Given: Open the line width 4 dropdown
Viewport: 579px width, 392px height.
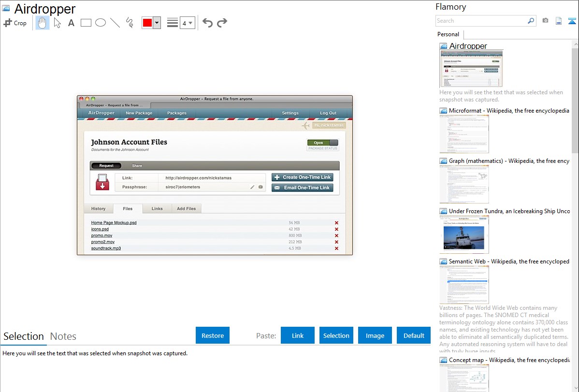Looking at the screenshot, I should click(x=188, y=23).
